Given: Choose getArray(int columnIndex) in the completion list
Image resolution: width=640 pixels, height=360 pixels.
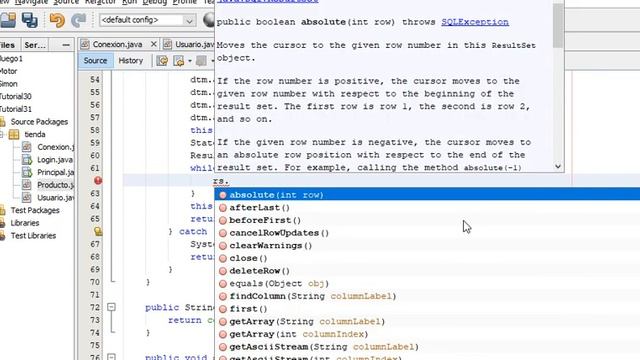Looking at the screenshot, I should coord(427,334).
